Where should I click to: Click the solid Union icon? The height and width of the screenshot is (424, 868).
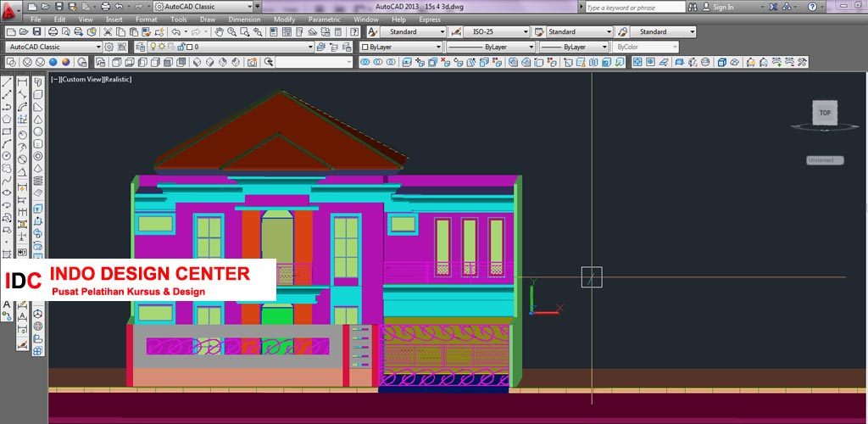coord(364,62)
